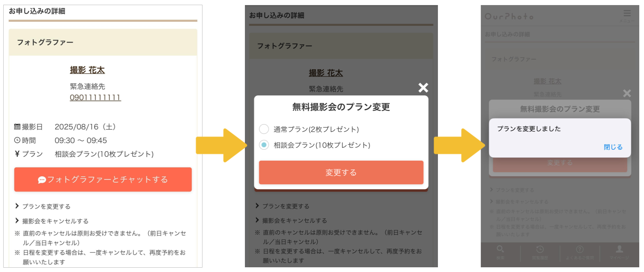The image size is (644, 272).
Task: Expand 撮影会をキャンセルする in the left screen
Action: click(x=55, y=221)
